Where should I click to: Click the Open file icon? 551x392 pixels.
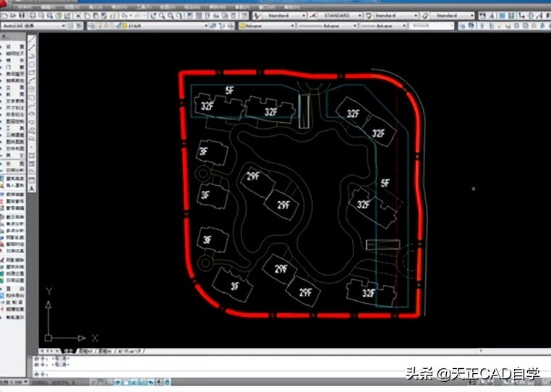click(13, 15)
